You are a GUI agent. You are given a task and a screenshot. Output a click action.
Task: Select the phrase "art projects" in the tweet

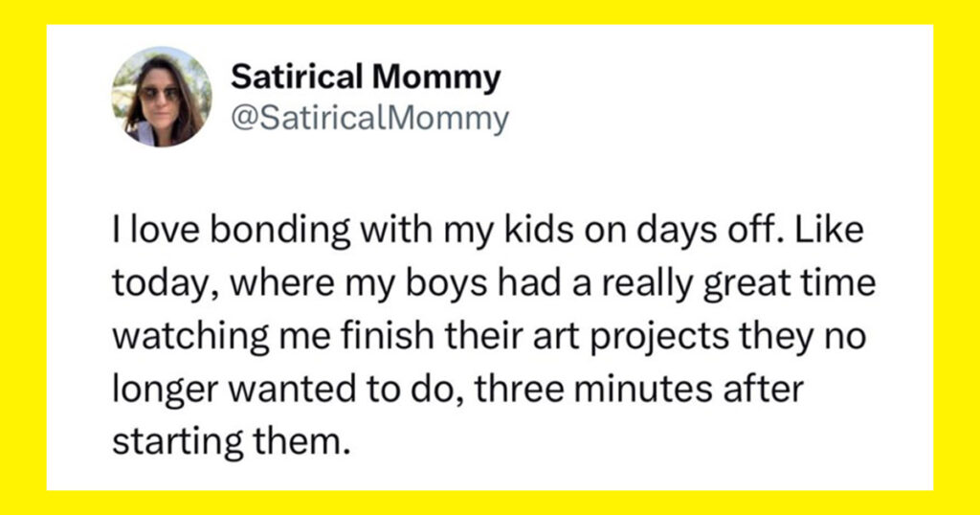pos(561,338)
